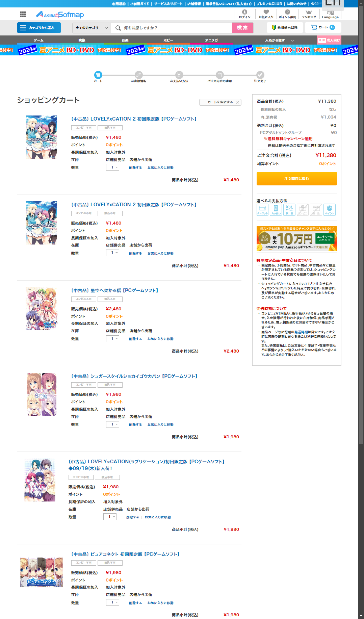Select the credit card payment icon
Viewport: 364px width, 619px height.
(262, 210)
